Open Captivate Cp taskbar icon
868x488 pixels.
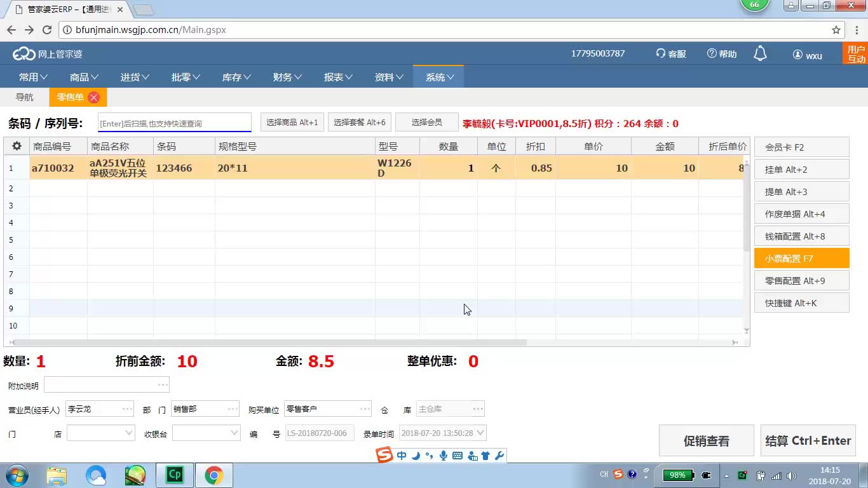tap(174, 475)
